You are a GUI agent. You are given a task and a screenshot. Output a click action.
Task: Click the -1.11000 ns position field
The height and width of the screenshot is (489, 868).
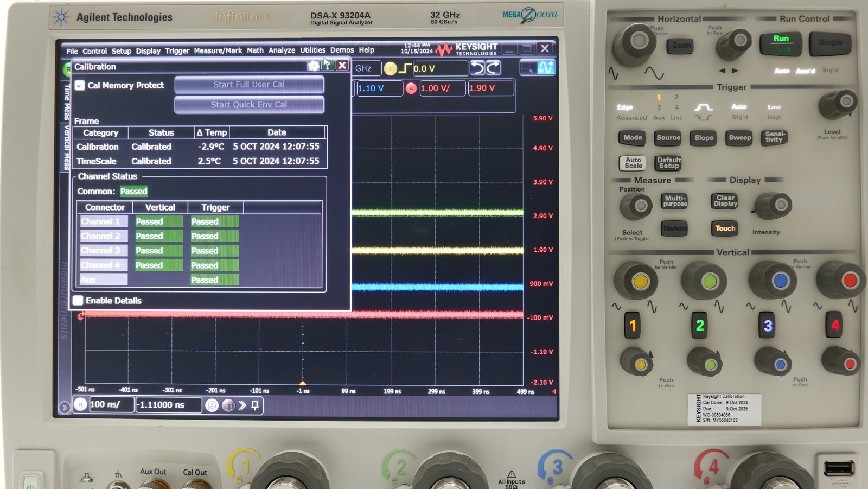coord(169,405)
